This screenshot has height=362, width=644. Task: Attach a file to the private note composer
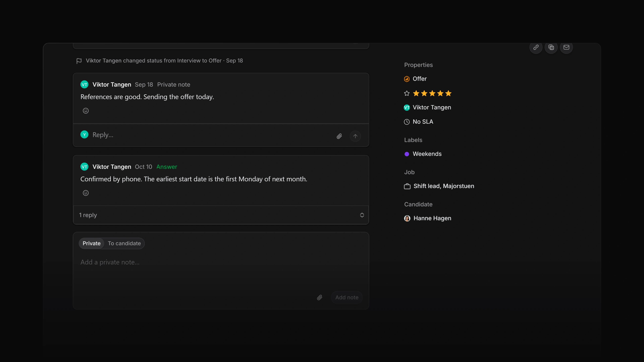pyautogui.click(x=319, y=297)
